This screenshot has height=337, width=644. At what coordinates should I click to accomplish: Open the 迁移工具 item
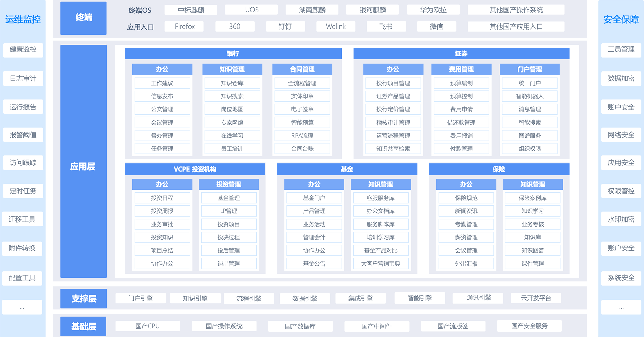pyautogui.click(x=22, y=219)
